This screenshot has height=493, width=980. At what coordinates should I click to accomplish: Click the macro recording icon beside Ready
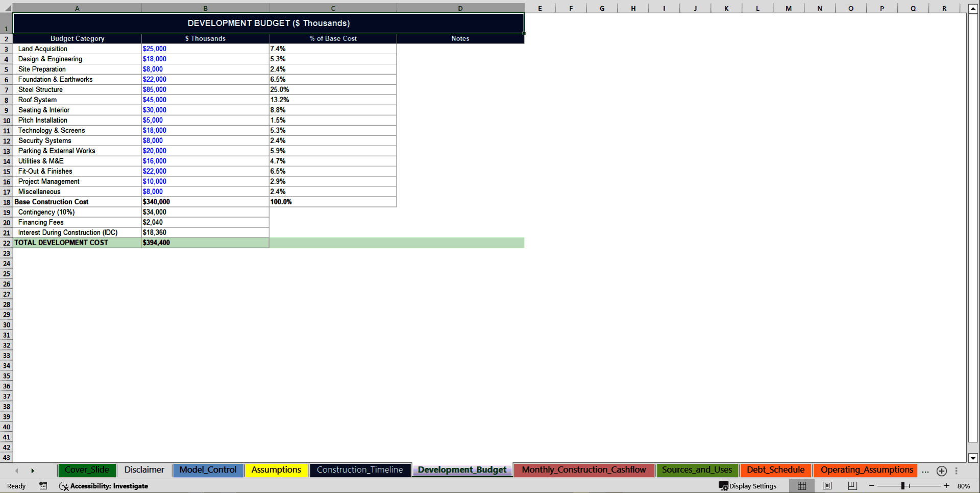43,486
